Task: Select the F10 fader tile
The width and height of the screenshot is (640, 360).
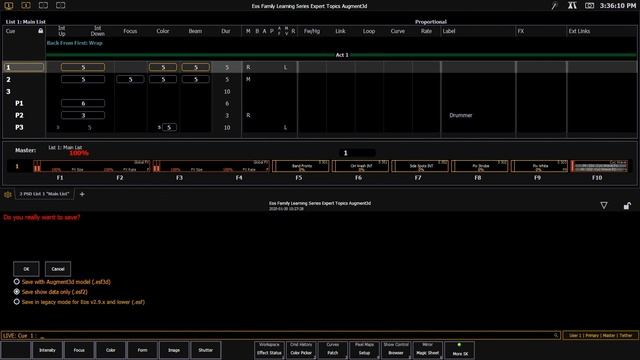Action: tap(599, 166)
